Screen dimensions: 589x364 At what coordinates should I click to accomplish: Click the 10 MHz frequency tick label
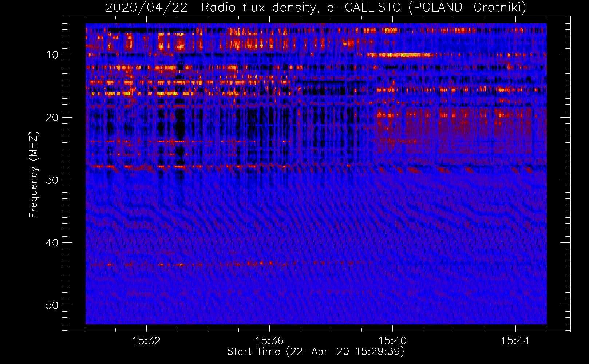[x=52, y=55]
